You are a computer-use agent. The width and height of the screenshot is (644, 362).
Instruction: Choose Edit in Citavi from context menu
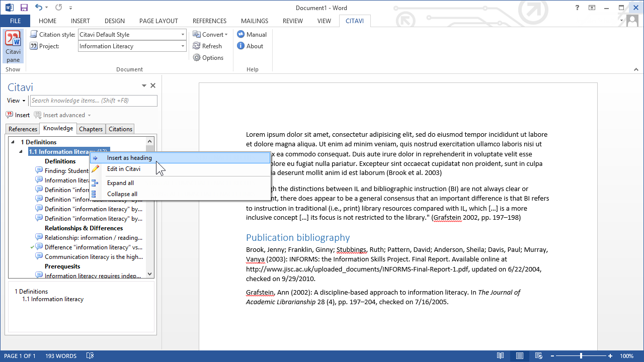pos(180,169)
